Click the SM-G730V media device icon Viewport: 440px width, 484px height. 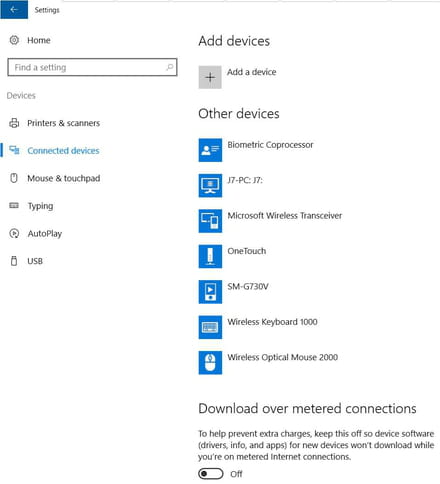point(210,292)
